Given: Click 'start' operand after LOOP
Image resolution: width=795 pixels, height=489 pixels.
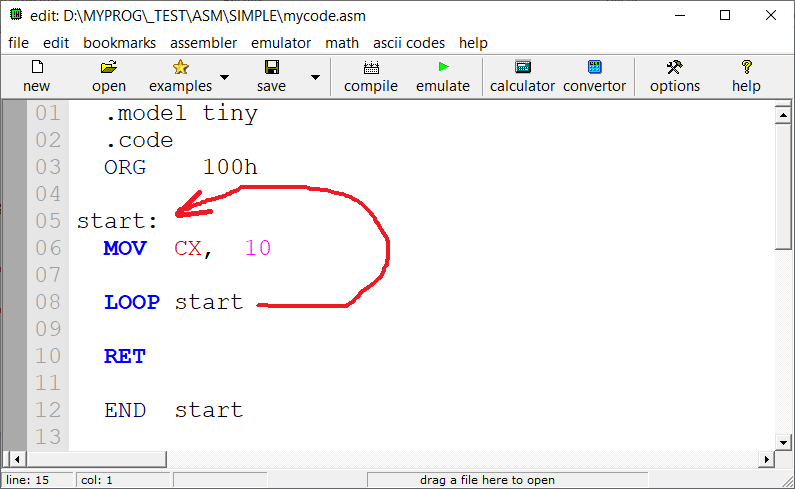Looking at the screenshot, I should pyautogui.click(x=209, y=302).
